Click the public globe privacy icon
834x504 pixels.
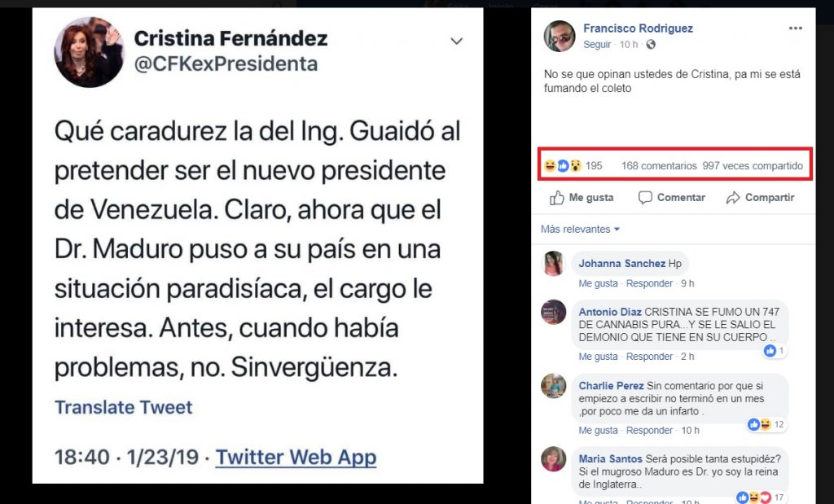click(651, 45)
